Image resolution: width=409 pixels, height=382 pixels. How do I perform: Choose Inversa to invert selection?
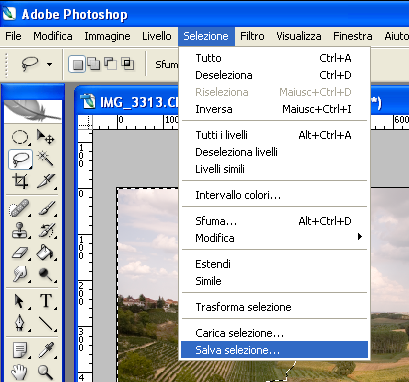274,109
